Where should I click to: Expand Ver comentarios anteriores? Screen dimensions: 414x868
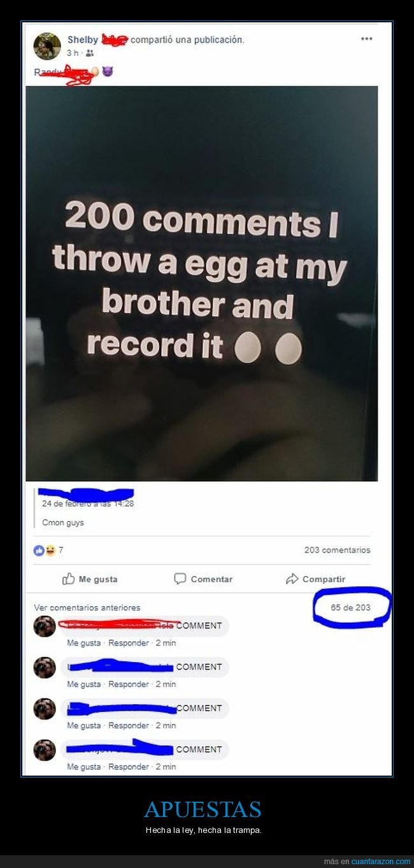pos(87,607)
